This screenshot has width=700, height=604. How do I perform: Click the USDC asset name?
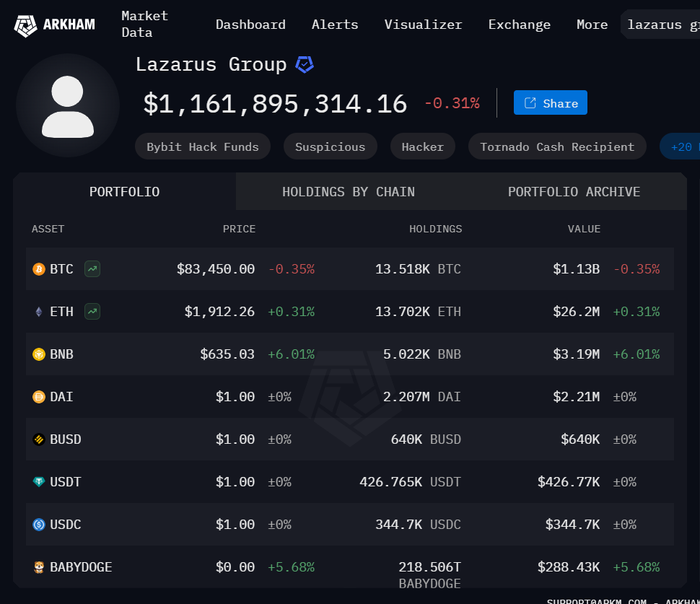(x=66, y=525)
